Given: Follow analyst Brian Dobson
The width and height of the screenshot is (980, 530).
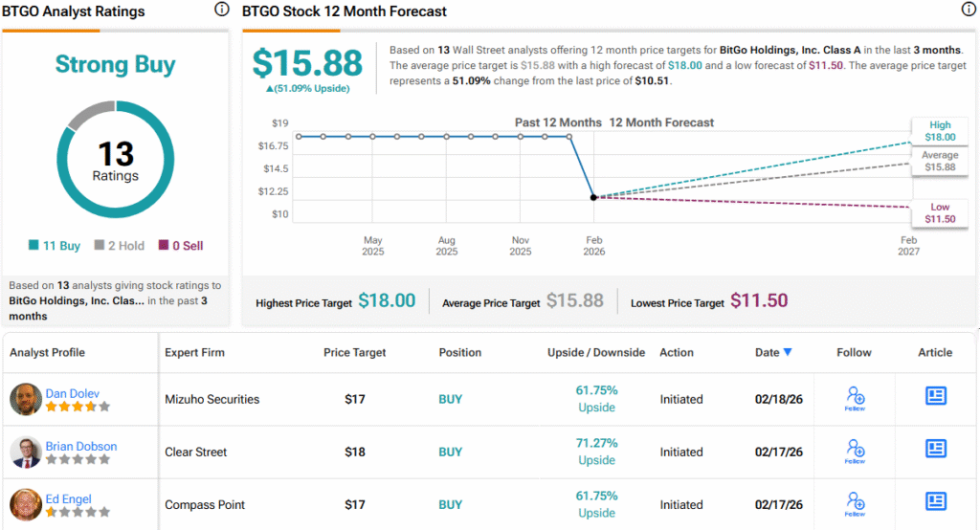Looking at the screenshot, I should [856, 451].
